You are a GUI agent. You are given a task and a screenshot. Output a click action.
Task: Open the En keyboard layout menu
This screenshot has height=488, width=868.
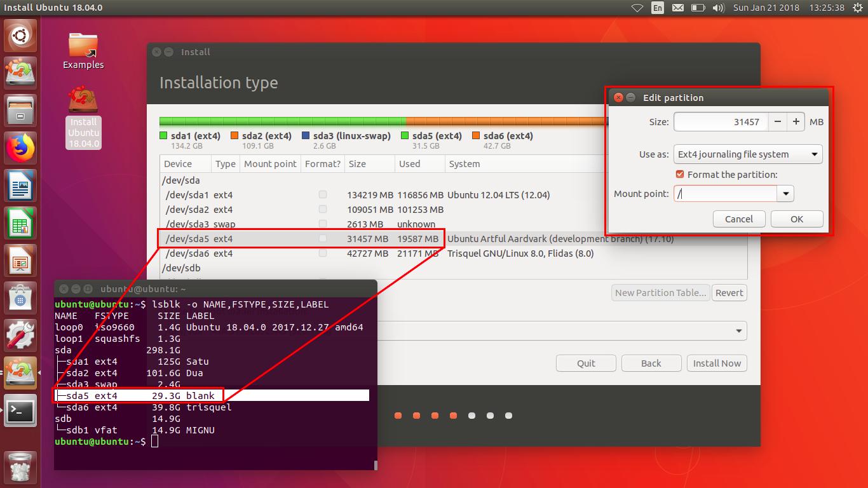(658, 8)
